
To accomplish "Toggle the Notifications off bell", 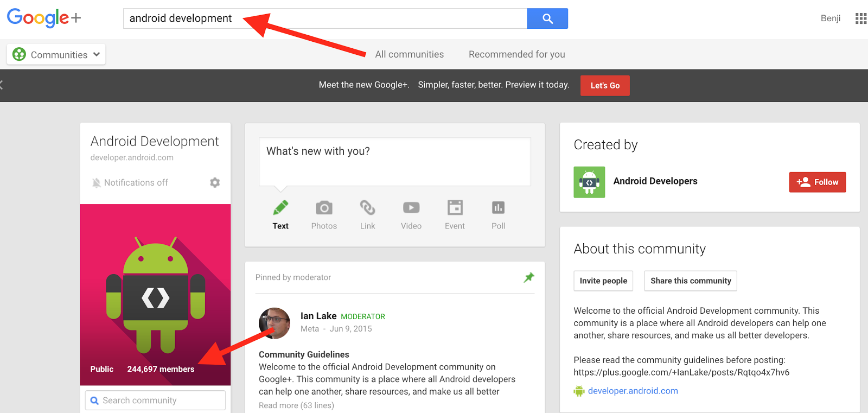I will point(97,183).
